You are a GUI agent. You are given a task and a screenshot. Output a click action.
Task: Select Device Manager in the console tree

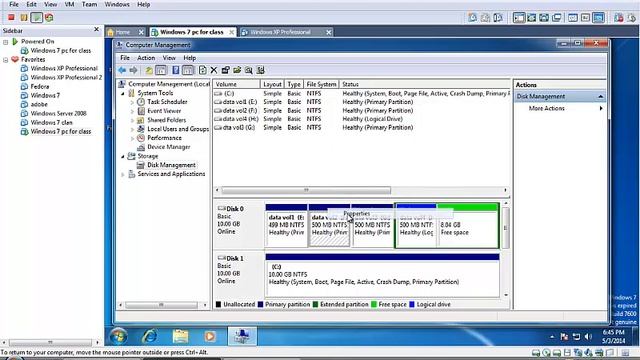(x=169, y=147)
